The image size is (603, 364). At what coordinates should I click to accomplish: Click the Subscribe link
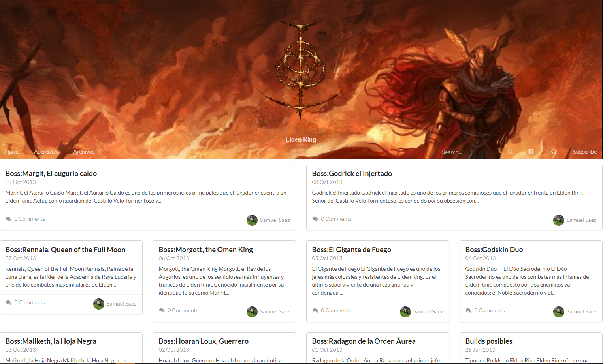tap(585, 152)
